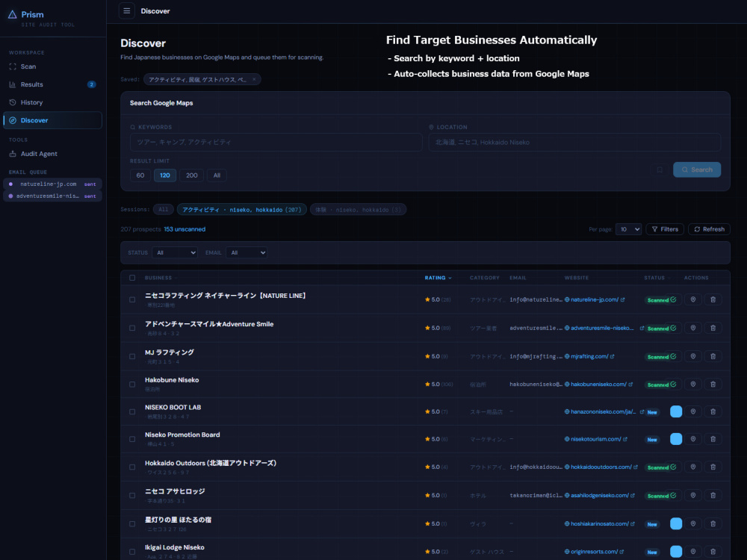747x560 pixels.
Task: Click the Search button
Action: [x=697, y=170]
